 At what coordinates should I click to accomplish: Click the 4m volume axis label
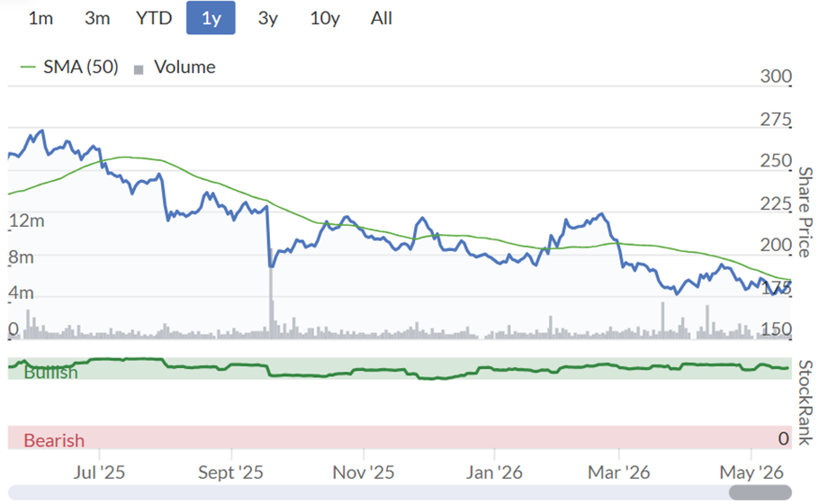click(x=21, y=292)
